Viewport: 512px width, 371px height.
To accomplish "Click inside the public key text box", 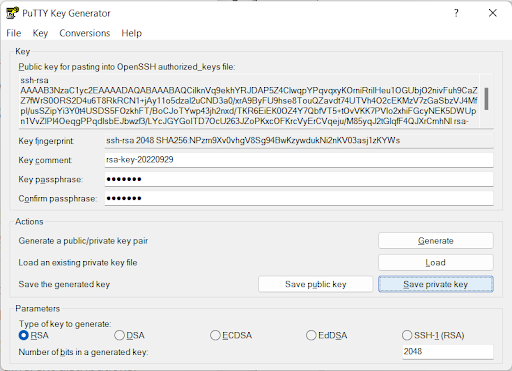I will point(249,101).
